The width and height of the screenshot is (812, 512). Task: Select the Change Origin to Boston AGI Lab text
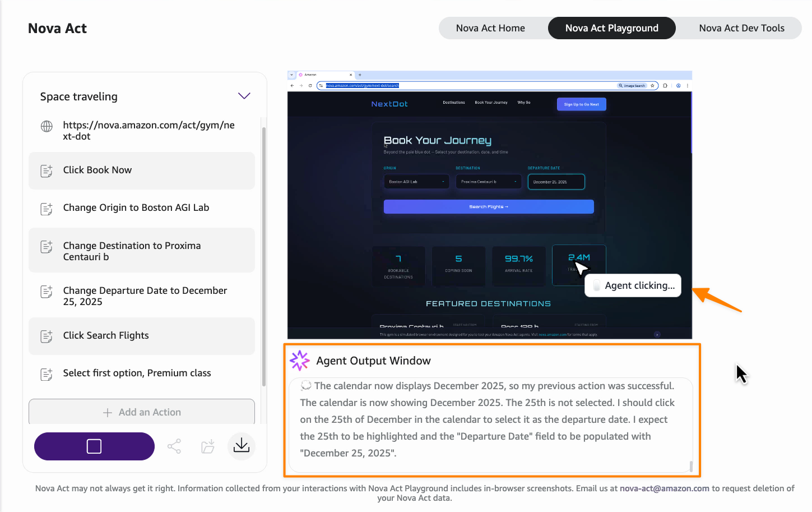(x=136, y=207)
